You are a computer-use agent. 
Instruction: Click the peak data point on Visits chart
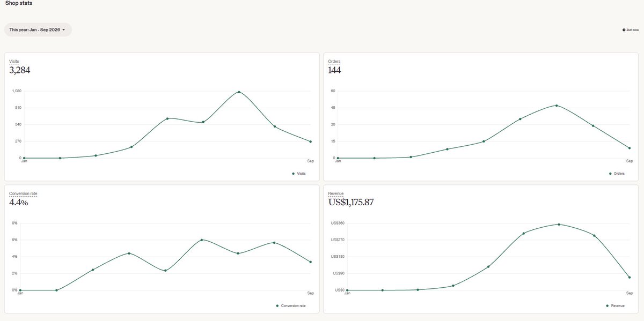tap(239, 92)
